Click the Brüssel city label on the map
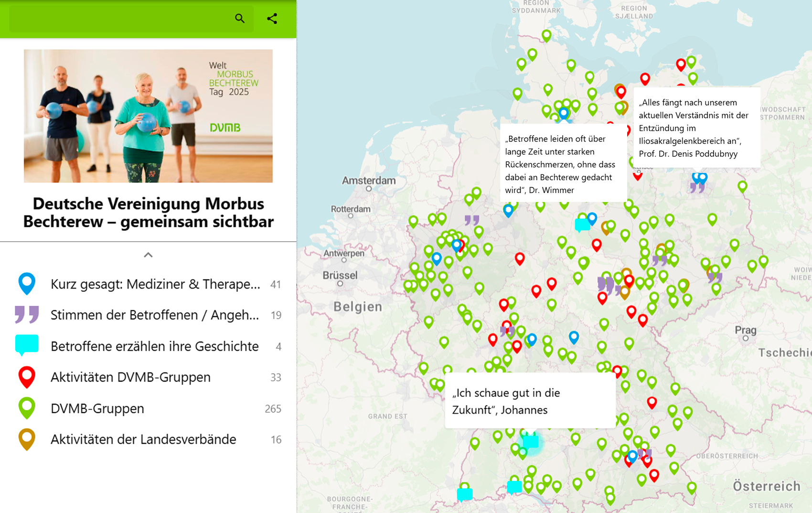812x513 pixels. (340, 275)
